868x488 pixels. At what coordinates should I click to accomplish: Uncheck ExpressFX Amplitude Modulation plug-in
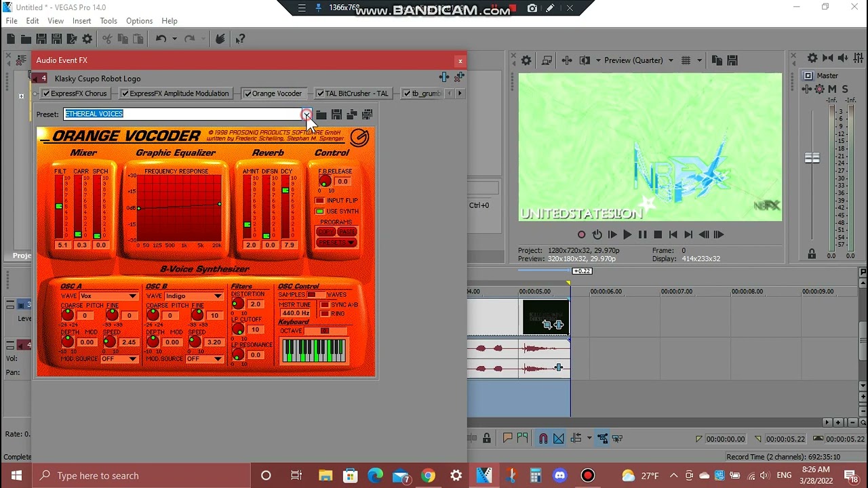125,94
